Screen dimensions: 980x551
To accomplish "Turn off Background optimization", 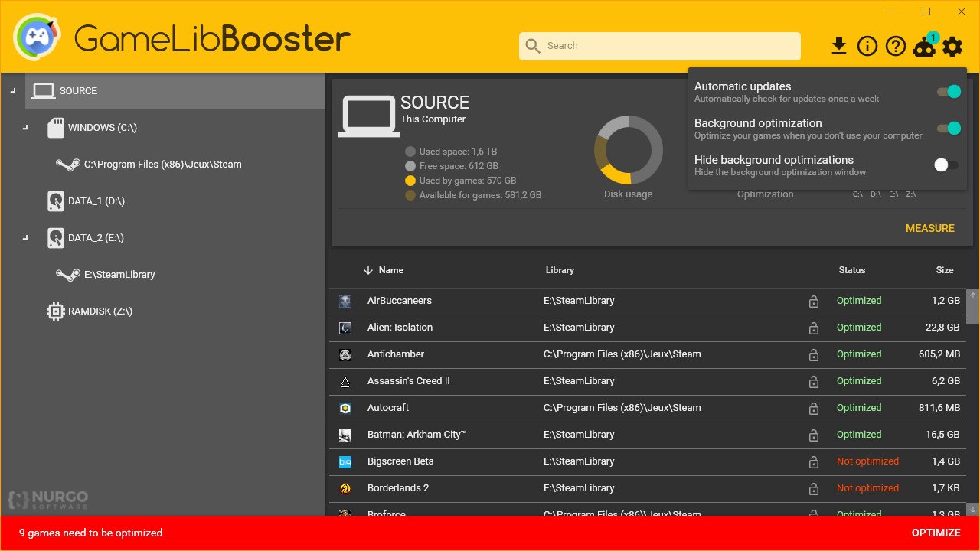I will [949, 128].
